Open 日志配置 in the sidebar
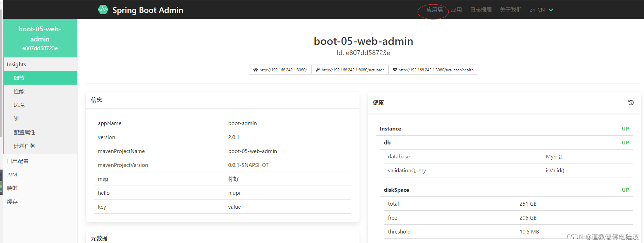Screen dimensions: 644x243 [40, 161]
